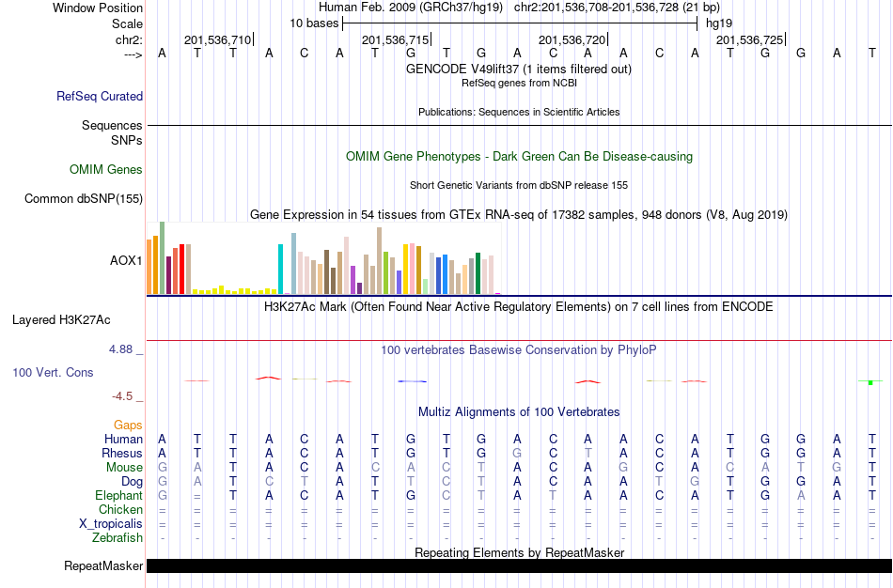This screenshot has height=588, width=893.
Task: Select the chr2:201,536,708-201,536,728 position text
Action: tap(617, 8)
